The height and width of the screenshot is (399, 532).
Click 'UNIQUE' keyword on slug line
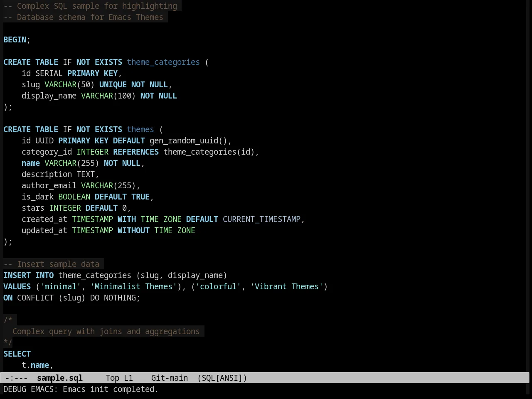(113, 85)
